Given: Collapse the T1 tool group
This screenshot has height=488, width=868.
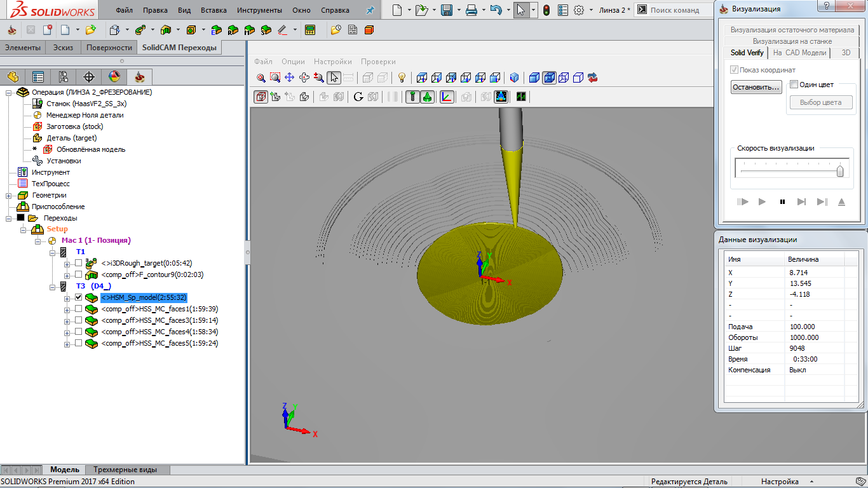Looking at the screenshot, I should [53, 252].
